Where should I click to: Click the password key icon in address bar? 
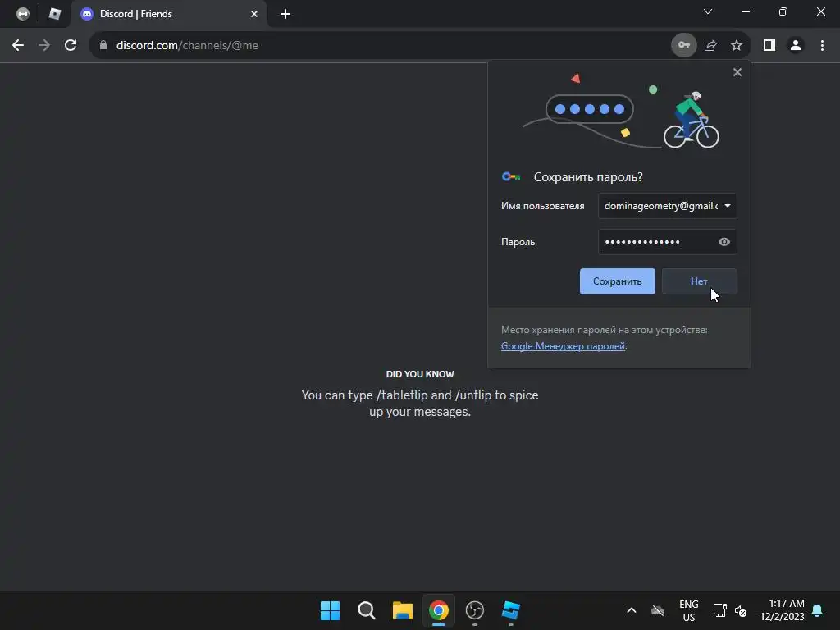[683, 46]
